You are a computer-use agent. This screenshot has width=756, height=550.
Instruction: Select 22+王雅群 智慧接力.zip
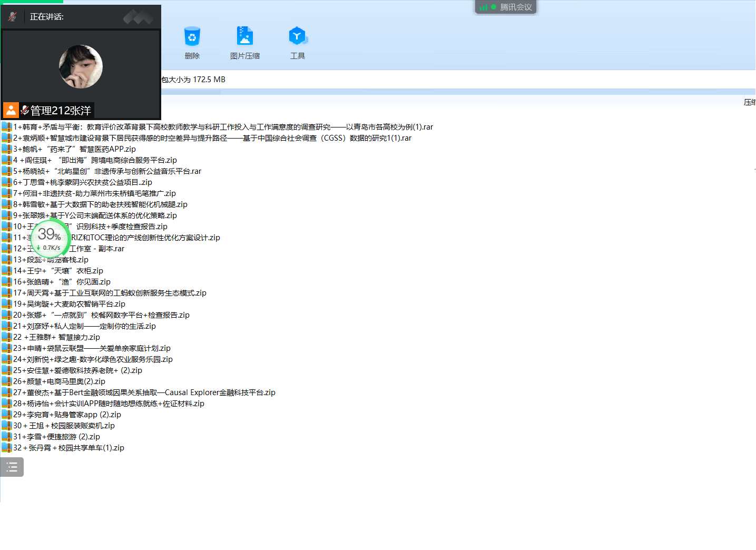[56, 337]
